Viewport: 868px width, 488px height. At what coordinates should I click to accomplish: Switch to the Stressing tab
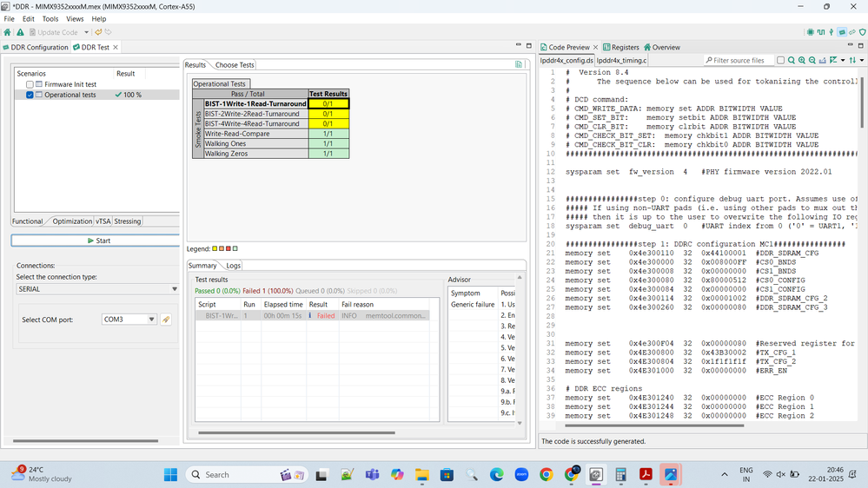(x=128, y=221)
